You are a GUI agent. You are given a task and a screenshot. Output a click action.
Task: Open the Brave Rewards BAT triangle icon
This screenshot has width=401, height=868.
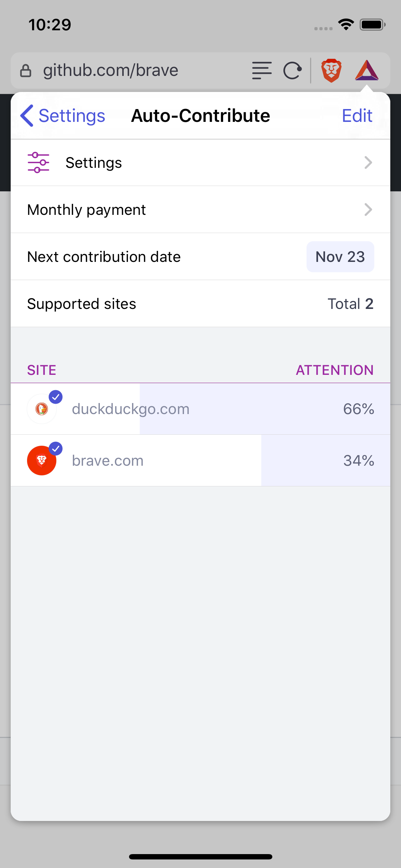[x=367, y=70]
